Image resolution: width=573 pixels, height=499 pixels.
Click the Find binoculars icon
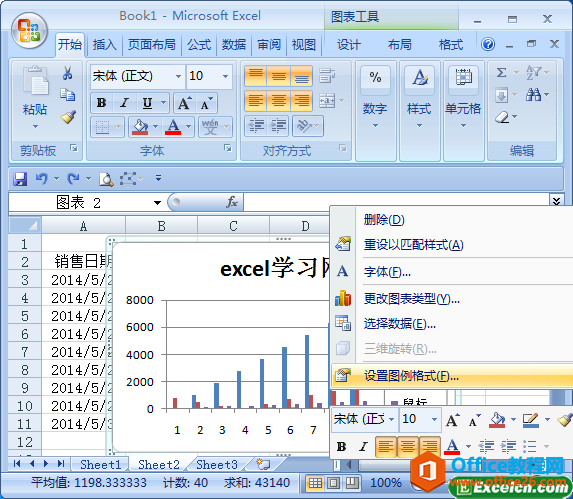pos(533,95)
